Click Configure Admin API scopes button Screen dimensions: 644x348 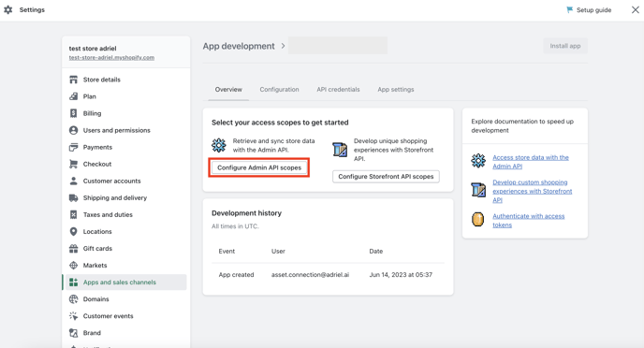point(259,167)
